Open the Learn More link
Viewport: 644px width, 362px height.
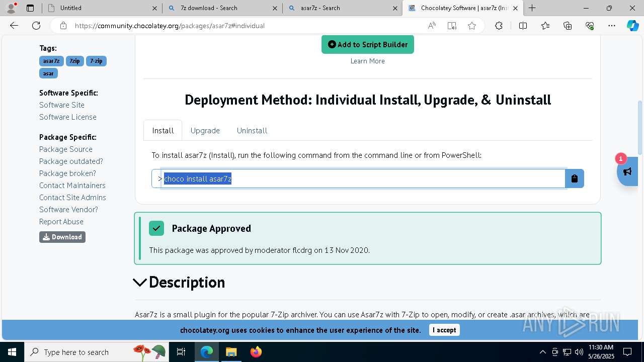[368, 61]
